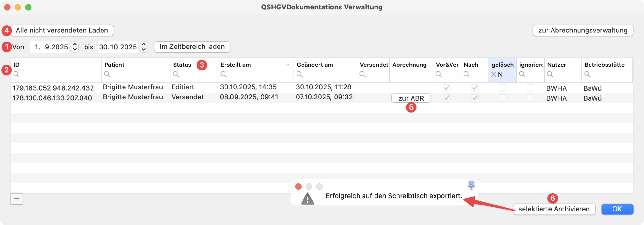Click the bis date input field

(x=118, y=47)
